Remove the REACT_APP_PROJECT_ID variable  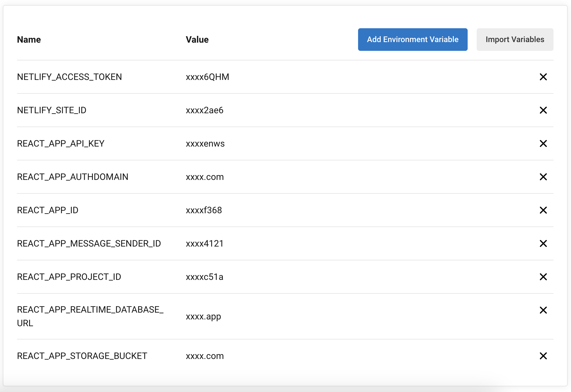543,277
